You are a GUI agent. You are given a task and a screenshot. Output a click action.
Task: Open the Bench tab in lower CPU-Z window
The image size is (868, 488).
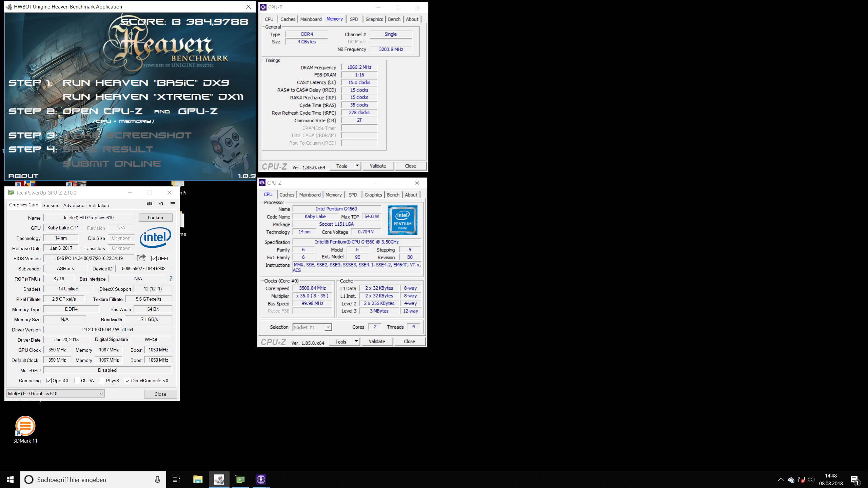(393, 195)
